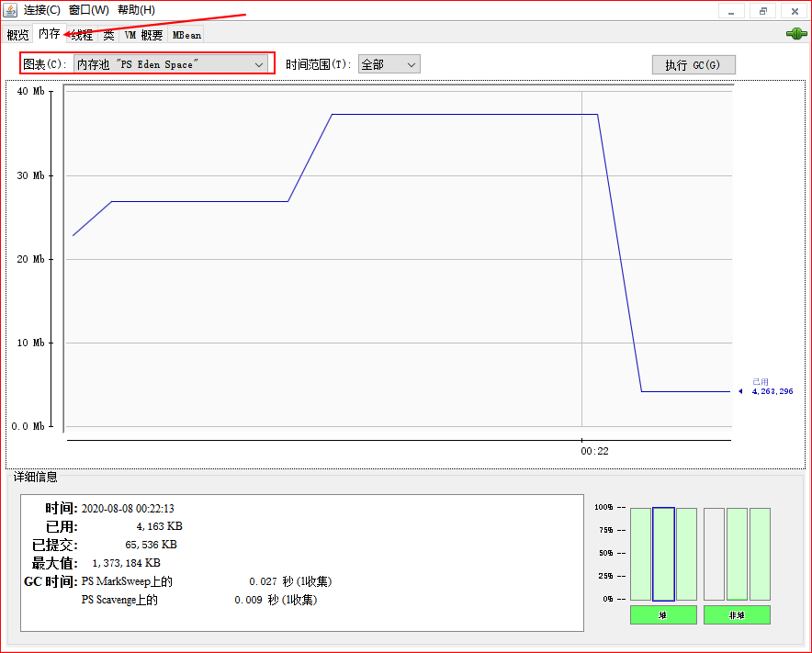Click the 20 Mb axis label
812x653 pixels.
(x=30, y=259)
